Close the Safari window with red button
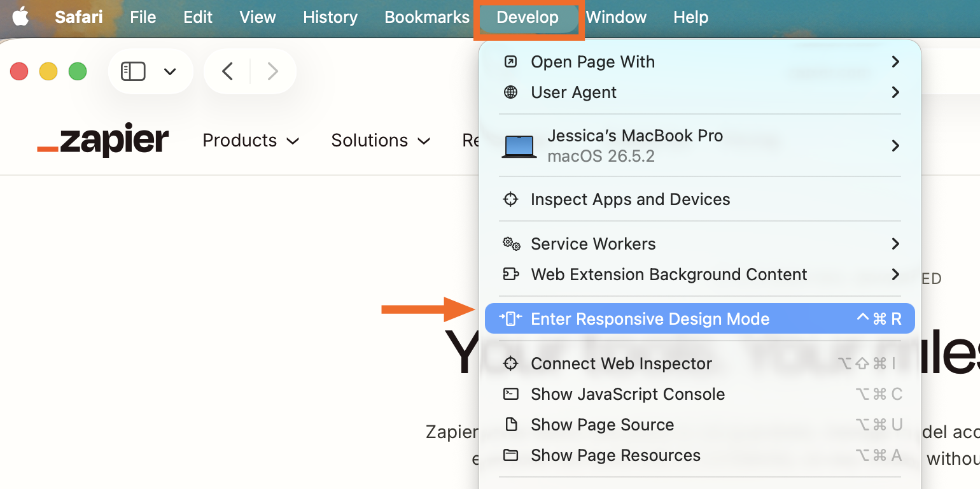This screenshot has width=980, height=489. 19,71
